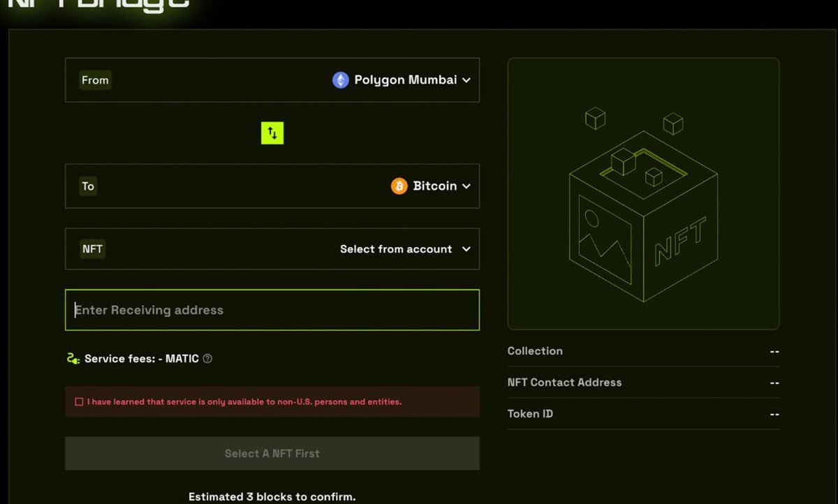Click the non-U.S. persons disclaimer text
This screenshot has height=504, width=838.
pos(244,401)
